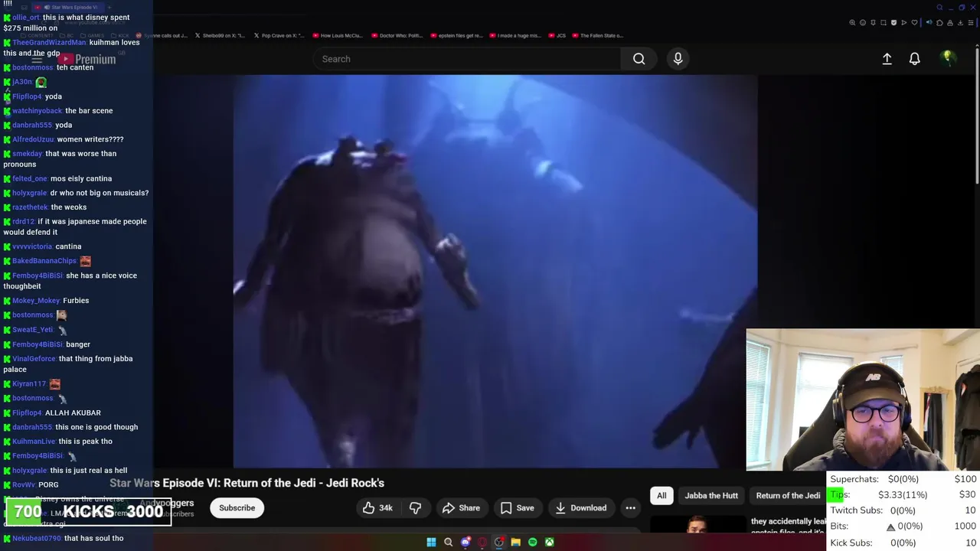
Task: Click the browser search tabs icon
Action: point(939,8)
